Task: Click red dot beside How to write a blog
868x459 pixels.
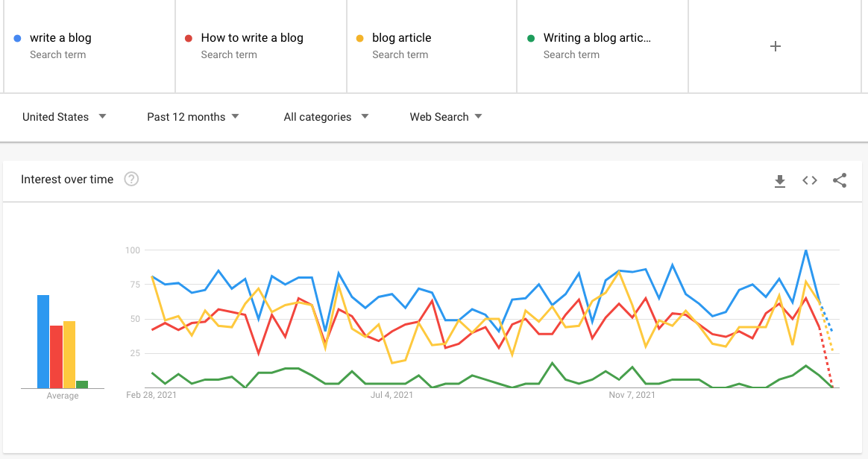Action: 189,38
